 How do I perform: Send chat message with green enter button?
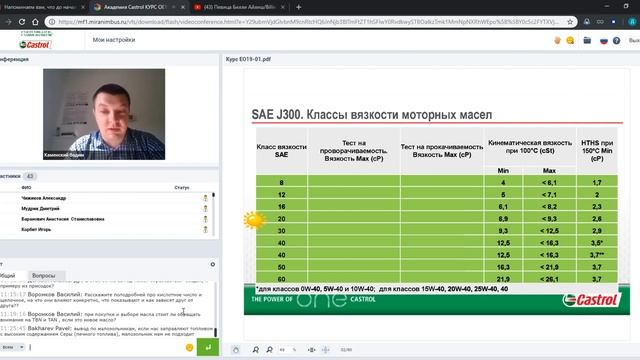208,347
